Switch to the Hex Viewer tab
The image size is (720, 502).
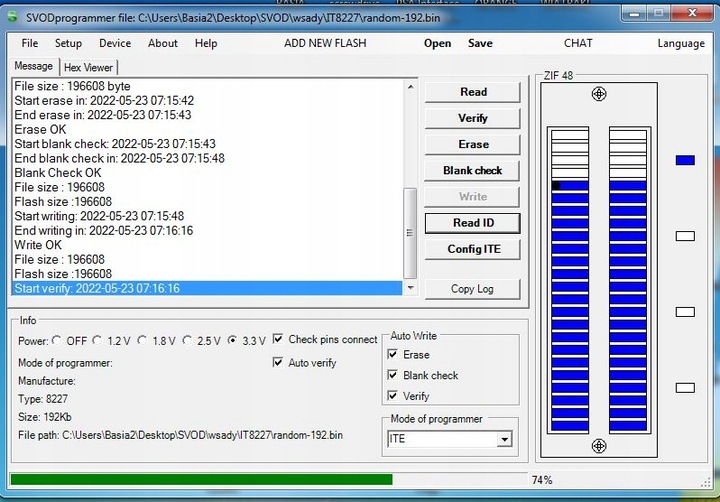click(89, 67)
